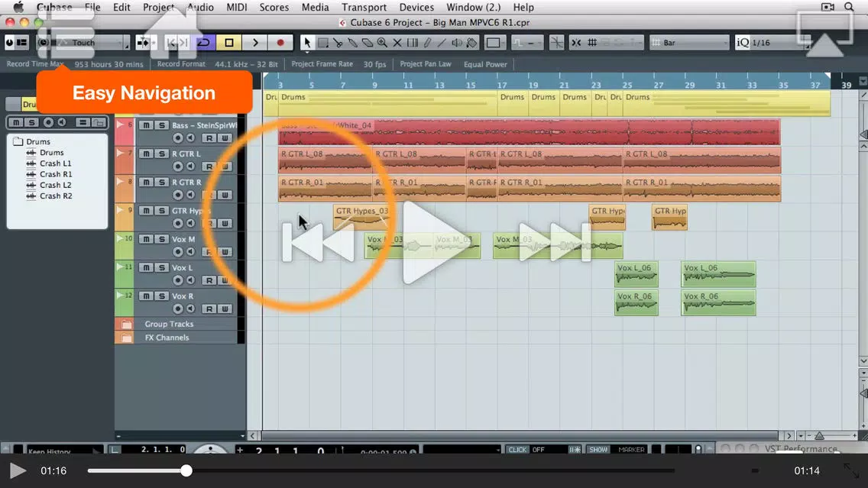The height and width of the screenshot is (488, 868).
Task: Click the CLICK metronome button
Action: (517, 450)
